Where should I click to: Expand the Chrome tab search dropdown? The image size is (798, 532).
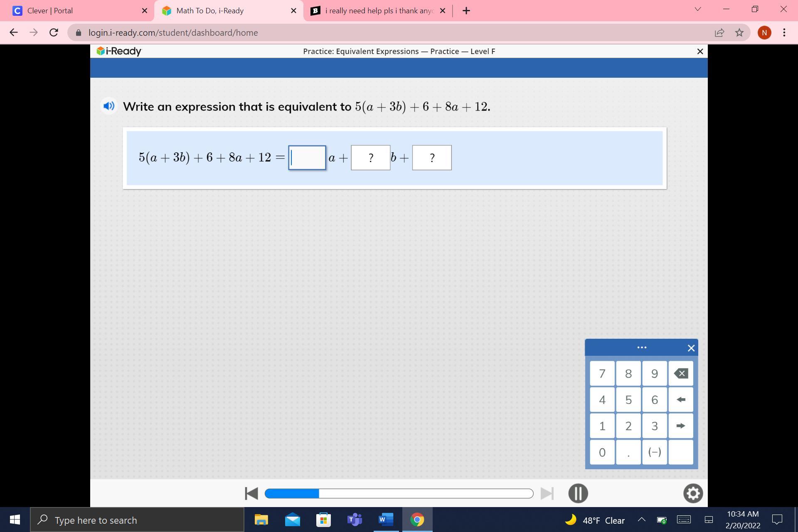tap(697, 9)
